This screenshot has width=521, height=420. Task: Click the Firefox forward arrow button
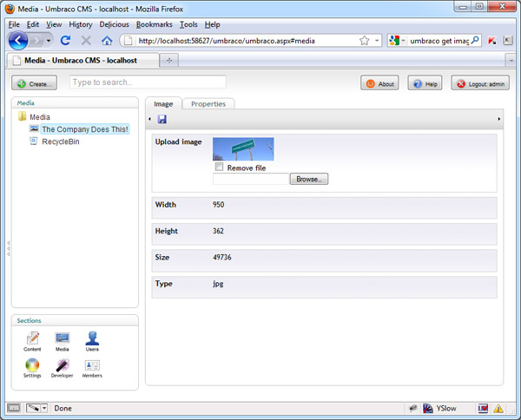tap(36, 41)
